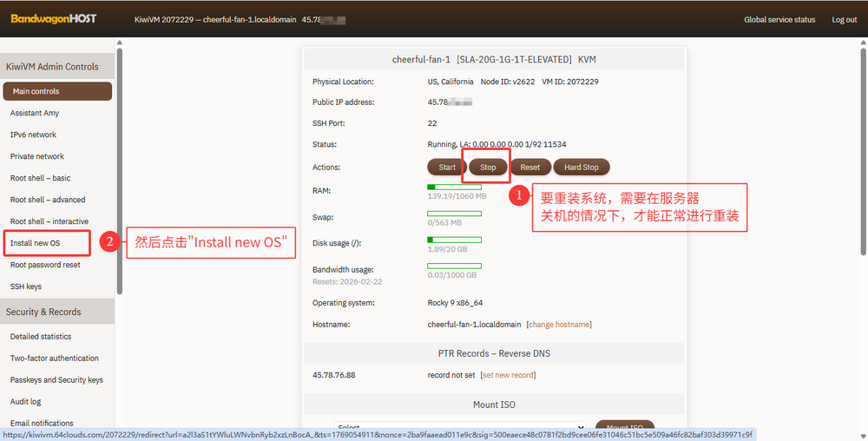Viewport: 868px width, 441px height.
Task: Log out of KiwiVM
Action: [x=844, y=20]
